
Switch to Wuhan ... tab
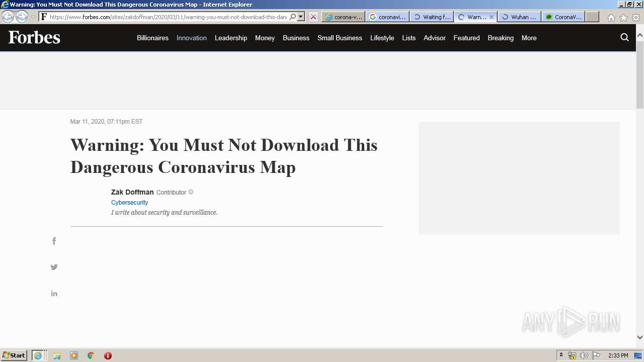point(520,17)
